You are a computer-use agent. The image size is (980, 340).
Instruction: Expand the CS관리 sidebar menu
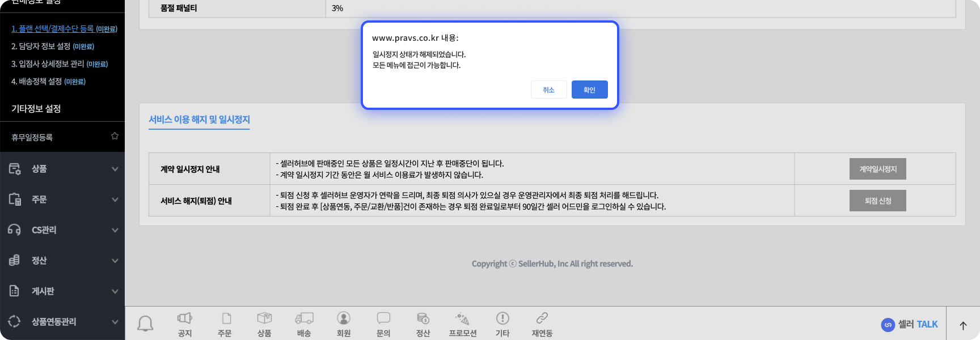click(x=62, y=230)
